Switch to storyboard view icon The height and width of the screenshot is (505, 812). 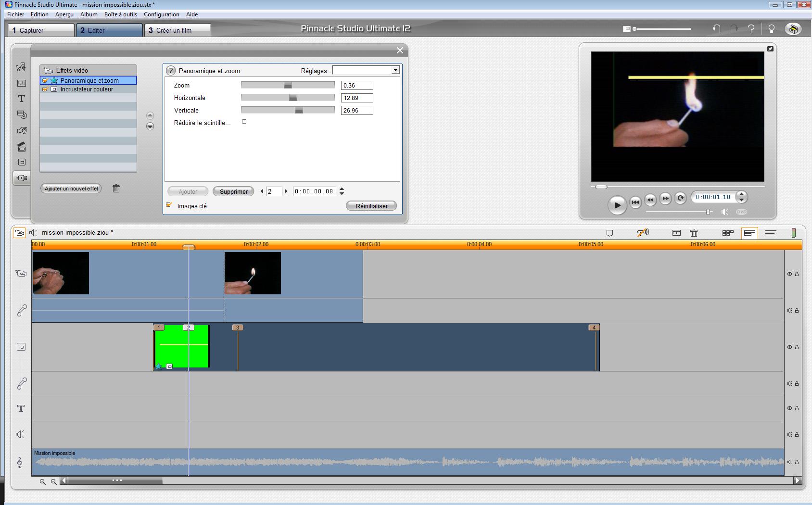727,233
